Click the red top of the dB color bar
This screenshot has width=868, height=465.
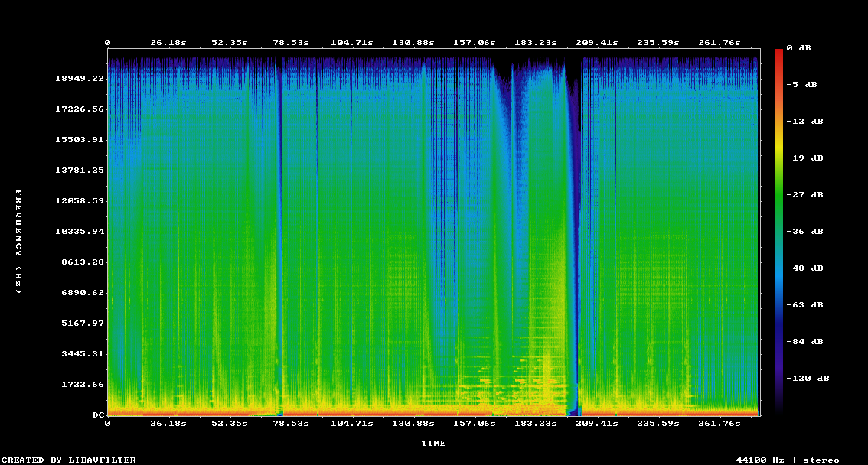779,52
